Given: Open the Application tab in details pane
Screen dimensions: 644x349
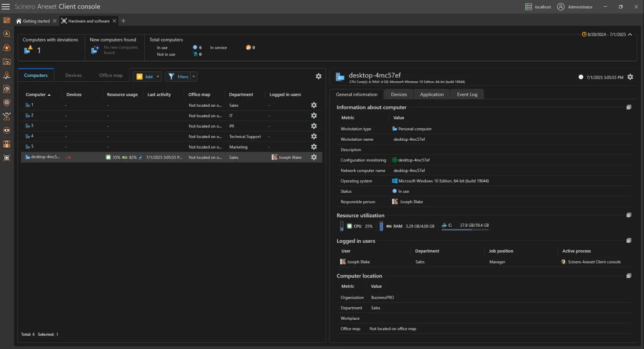Looking at the screenshot, I should click(x=432, y=94).
